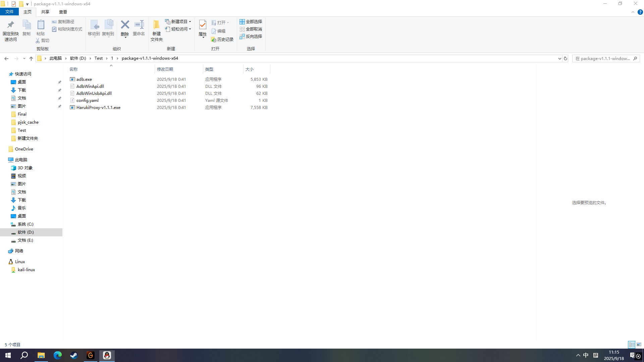
Task: Click the Refresh icon beside address bar
Action: [x=566, y=58]
